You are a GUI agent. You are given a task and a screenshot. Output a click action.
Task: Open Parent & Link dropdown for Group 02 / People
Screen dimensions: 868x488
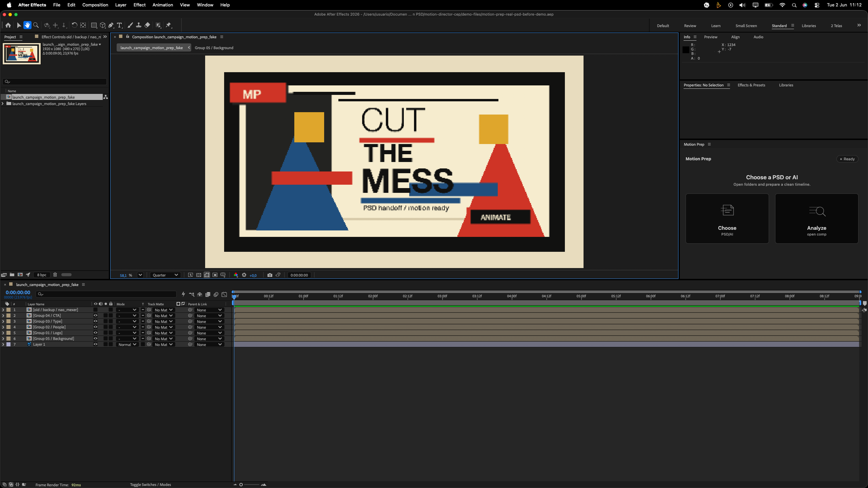[209, 327]
